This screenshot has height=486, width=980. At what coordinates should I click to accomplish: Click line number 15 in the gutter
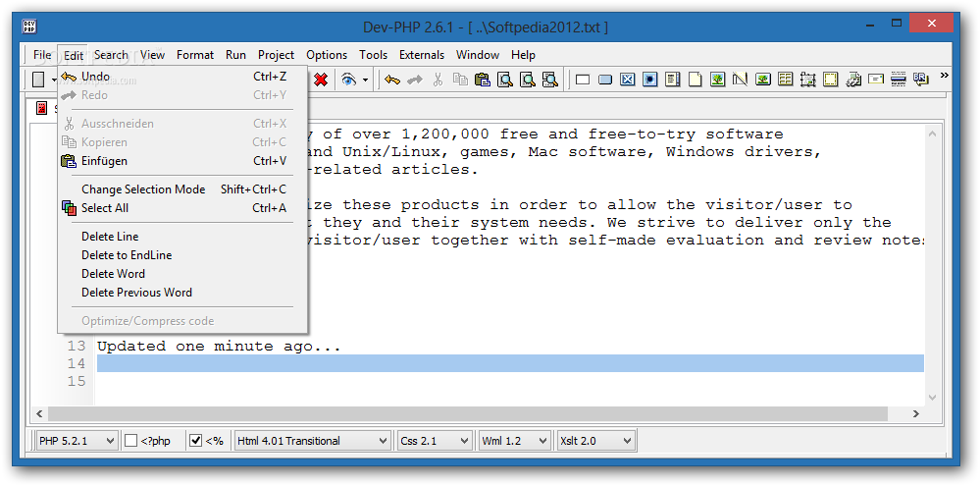(77, 381)
